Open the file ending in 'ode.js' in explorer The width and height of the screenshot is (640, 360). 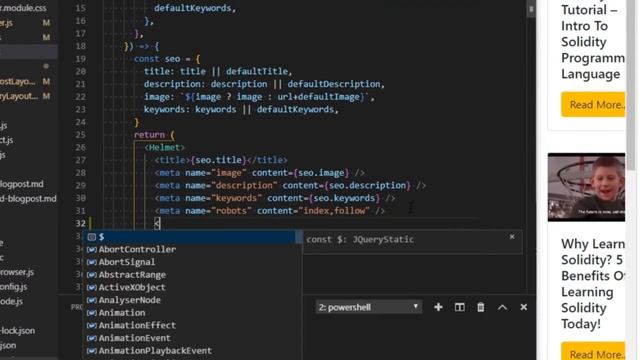coord(11,301)
